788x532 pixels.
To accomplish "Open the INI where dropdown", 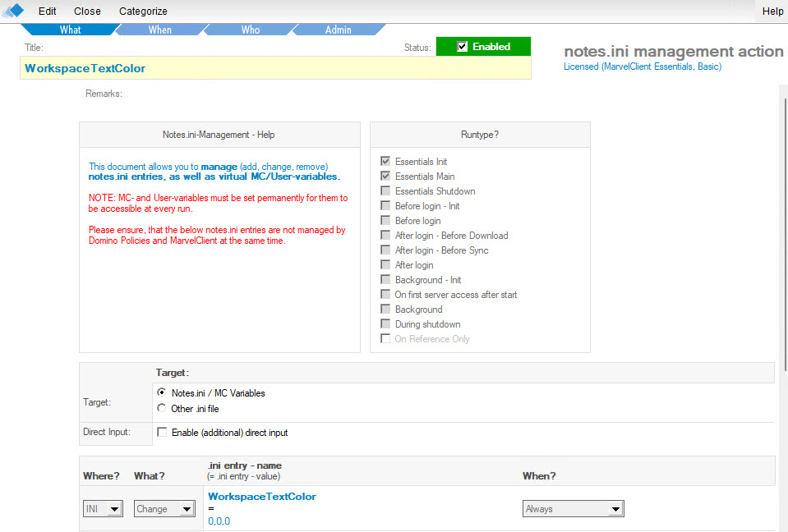I will 103,509.
